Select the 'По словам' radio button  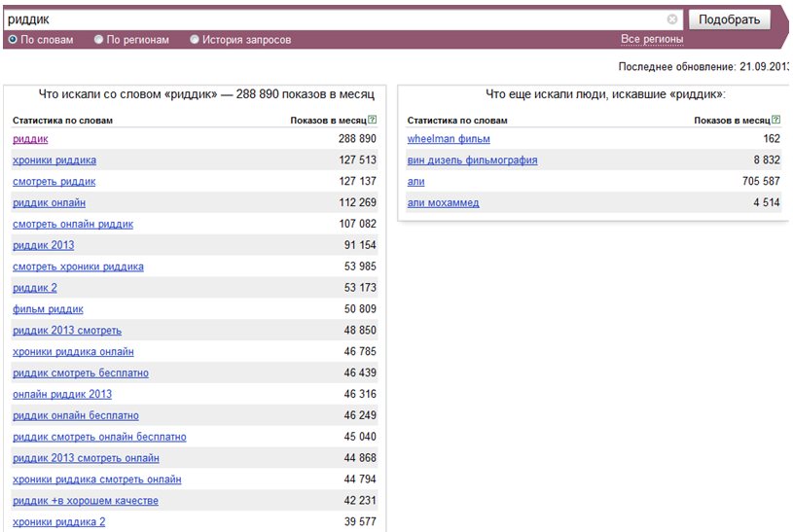point(13,40)
